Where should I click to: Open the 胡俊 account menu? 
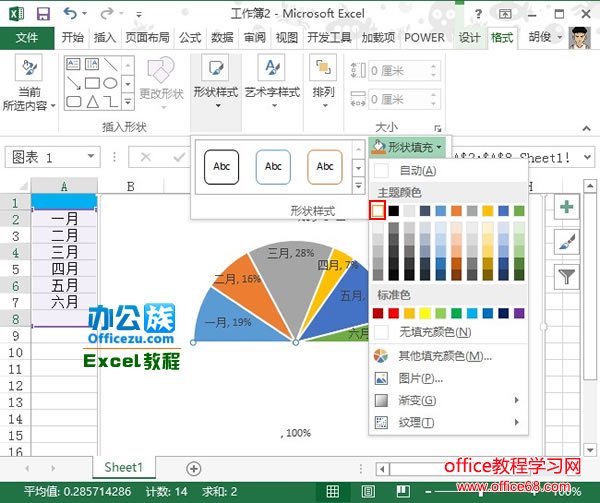click(545, 37)
